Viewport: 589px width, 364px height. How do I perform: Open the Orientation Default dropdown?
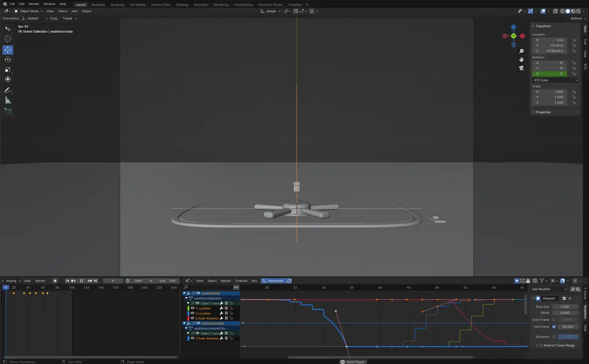(x=35, y=18)
